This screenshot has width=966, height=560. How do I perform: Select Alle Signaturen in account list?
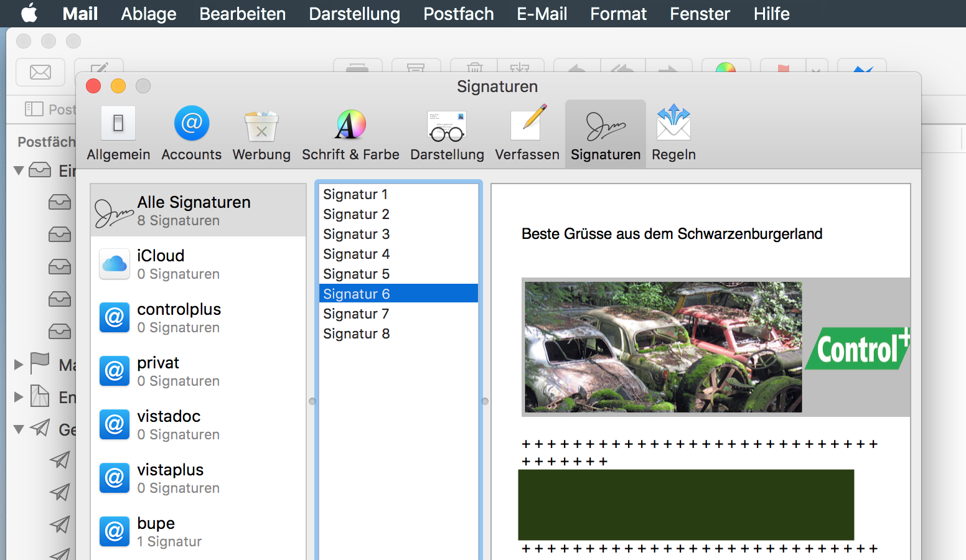[x=199, y=210]
